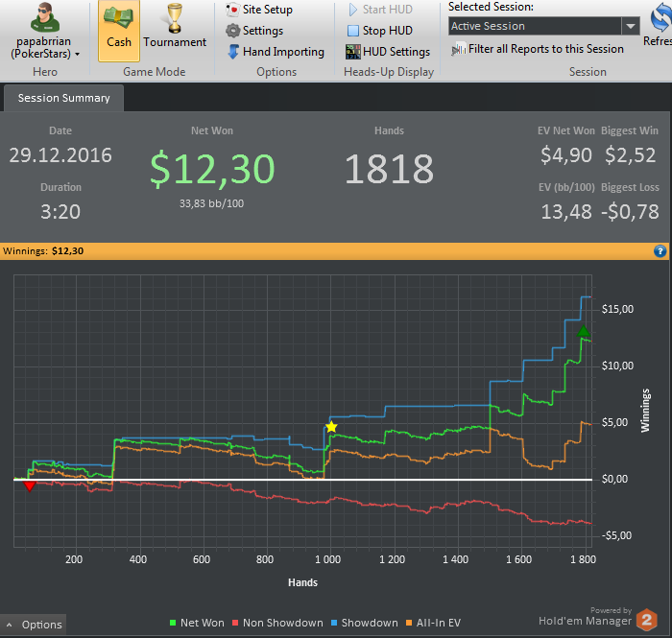Click the green Net Won color square

click(173, 623)
